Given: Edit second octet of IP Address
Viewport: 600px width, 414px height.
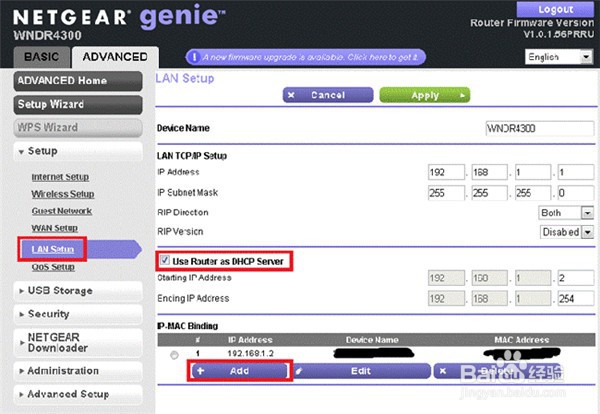Looking at the screenshot, I should [x=489, y=172].
